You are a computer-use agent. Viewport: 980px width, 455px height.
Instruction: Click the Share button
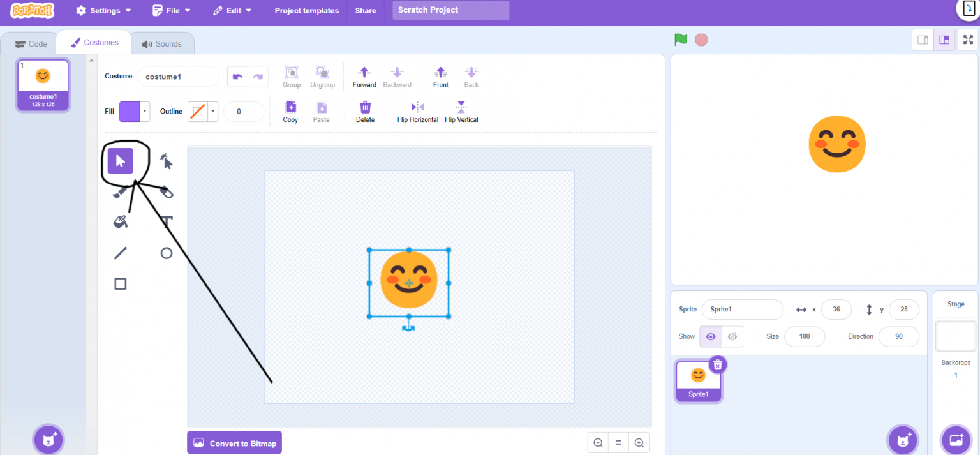point(366,11)
